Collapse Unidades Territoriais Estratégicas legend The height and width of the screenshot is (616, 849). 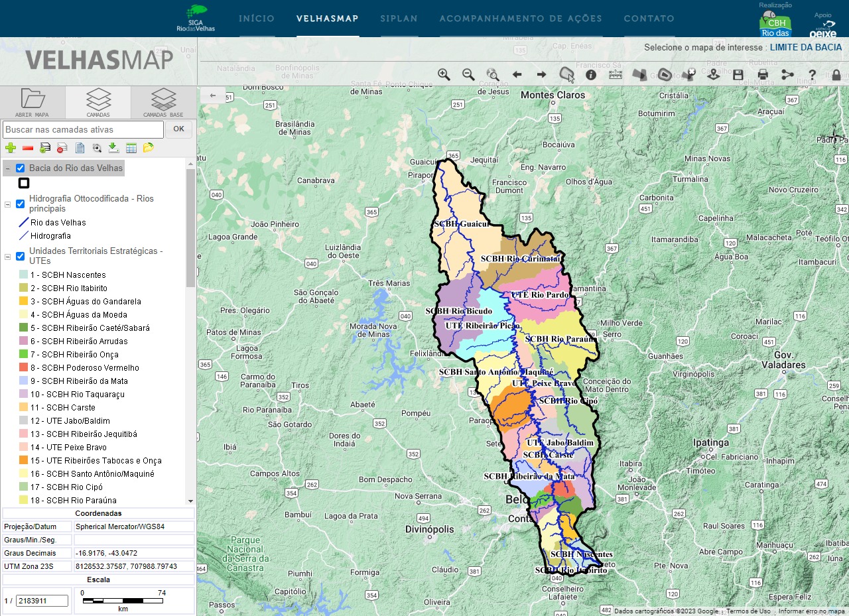tap(8, 257)
